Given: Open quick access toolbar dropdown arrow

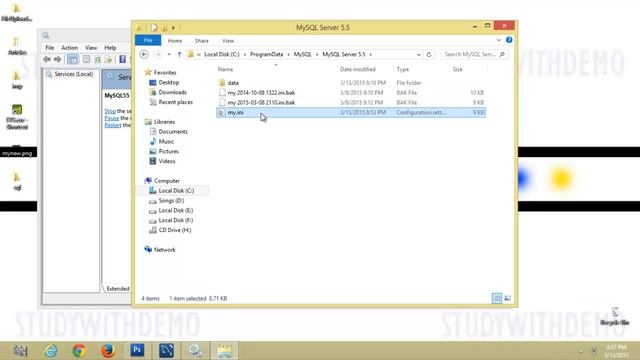Looking at the screenshot, I should point(173,28).
